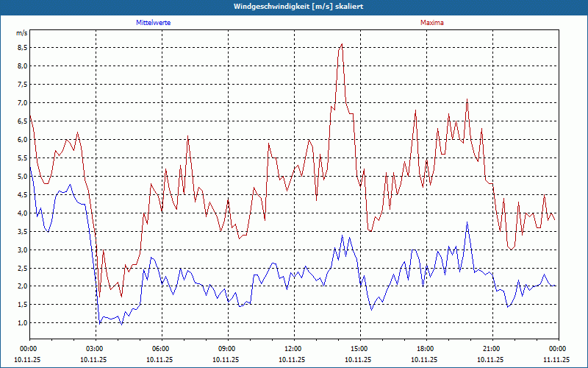588x368 pixels.
Task: Click the 2,0 y-axis value
Action: click(x=23, y=286)
